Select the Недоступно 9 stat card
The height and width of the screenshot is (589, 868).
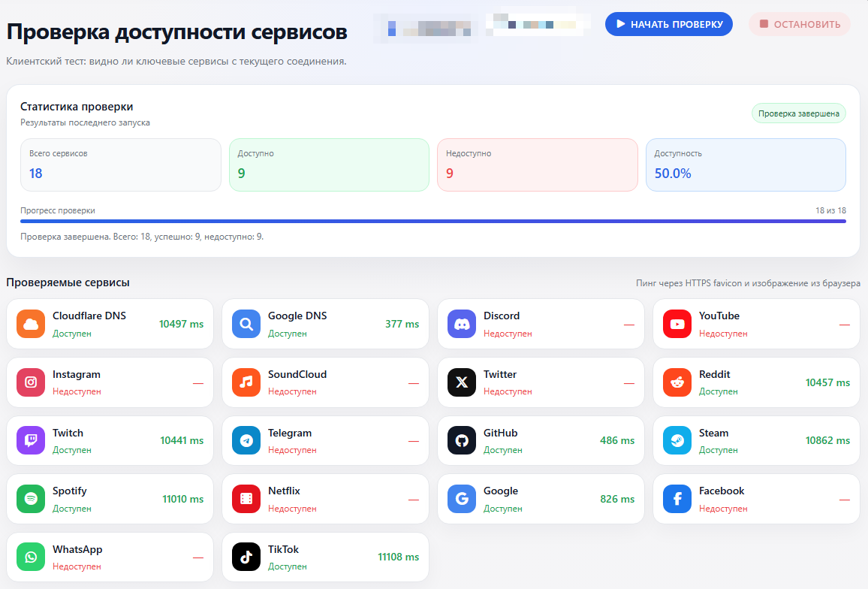click(538, 165)
